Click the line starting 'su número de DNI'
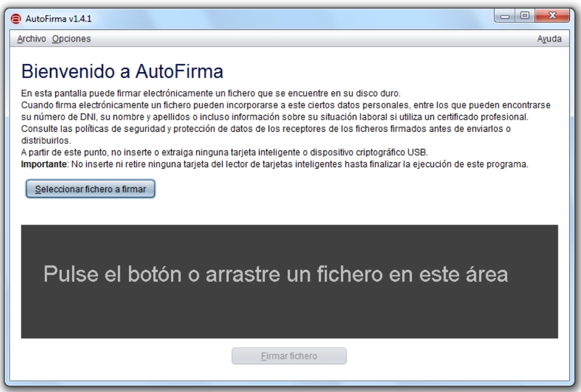Screen dimensions: 581x392 (274, 116)
